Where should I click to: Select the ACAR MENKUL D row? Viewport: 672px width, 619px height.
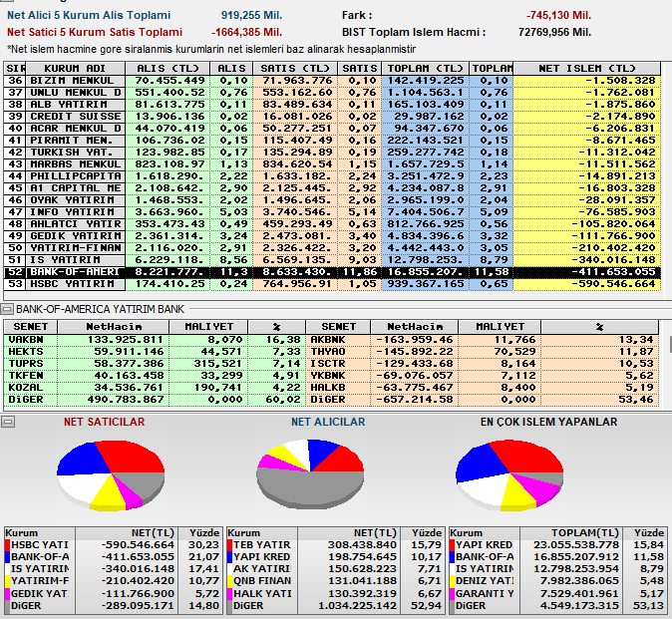tap(332, 129)
